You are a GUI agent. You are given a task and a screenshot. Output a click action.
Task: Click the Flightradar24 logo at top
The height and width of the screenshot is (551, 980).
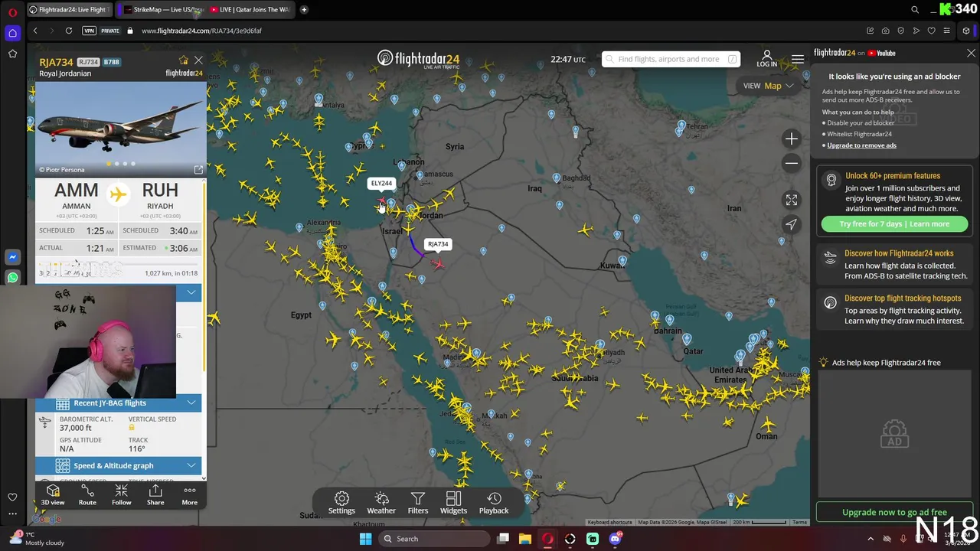point(418,59)
